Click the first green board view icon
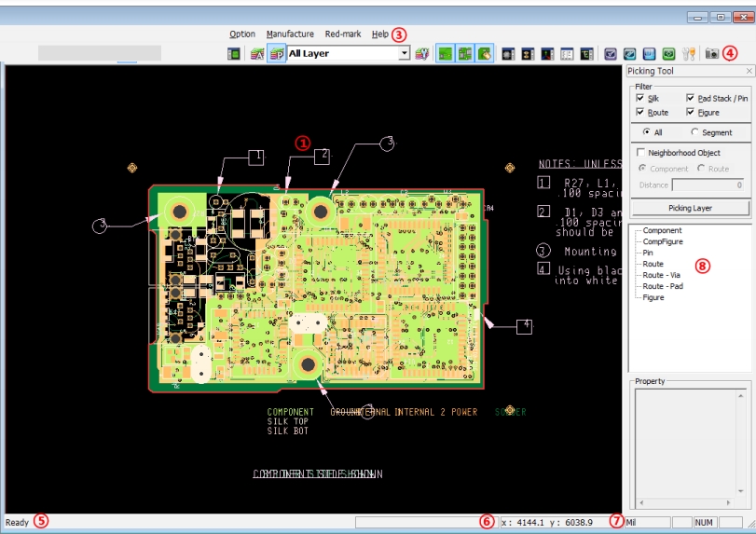 (x=445, y=54)
